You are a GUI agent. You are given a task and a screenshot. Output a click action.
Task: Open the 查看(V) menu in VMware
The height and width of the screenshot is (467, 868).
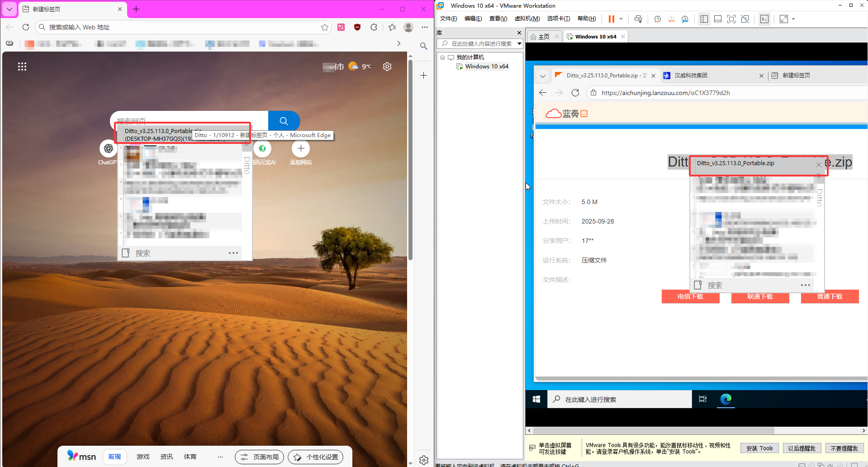pyautogui.click(x=498, y=19)
